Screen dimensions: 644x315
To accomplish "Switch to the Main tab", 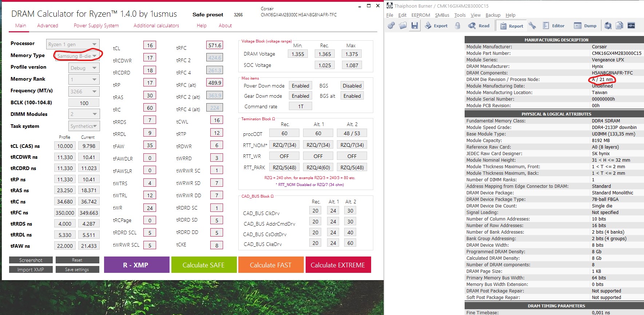I will (20, 25).
